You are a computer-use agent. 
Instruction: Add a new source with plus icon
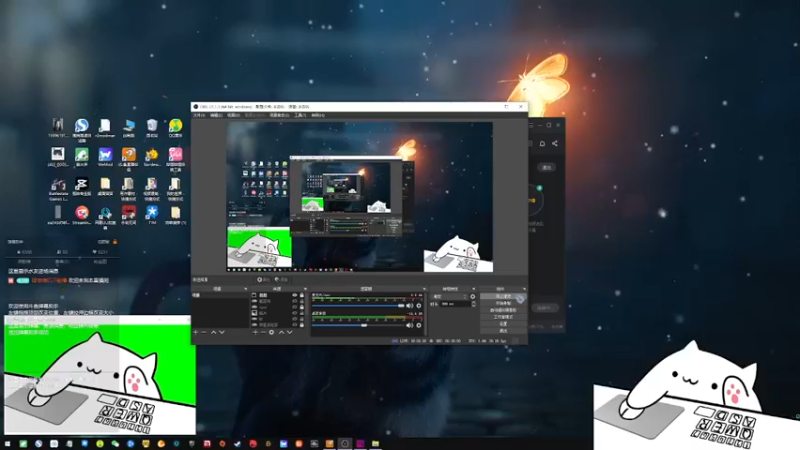[x=255, y=332]
